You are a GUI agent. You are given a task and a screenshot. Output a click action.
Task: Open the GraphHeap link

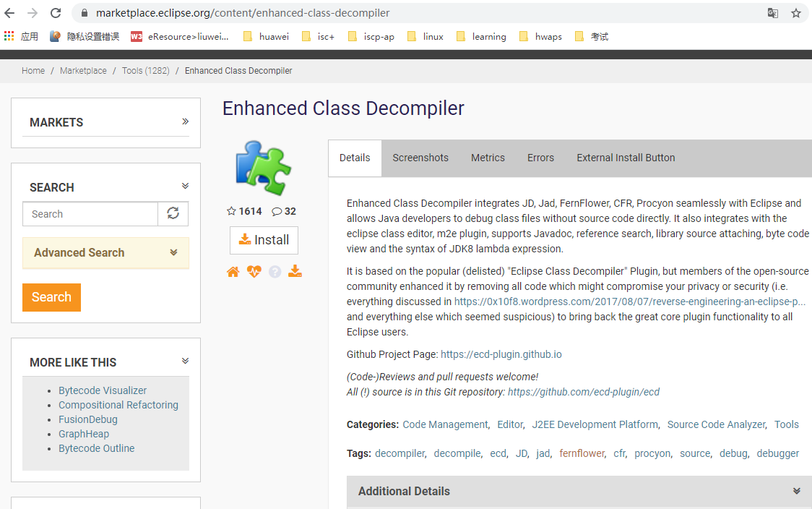[84, 434]
